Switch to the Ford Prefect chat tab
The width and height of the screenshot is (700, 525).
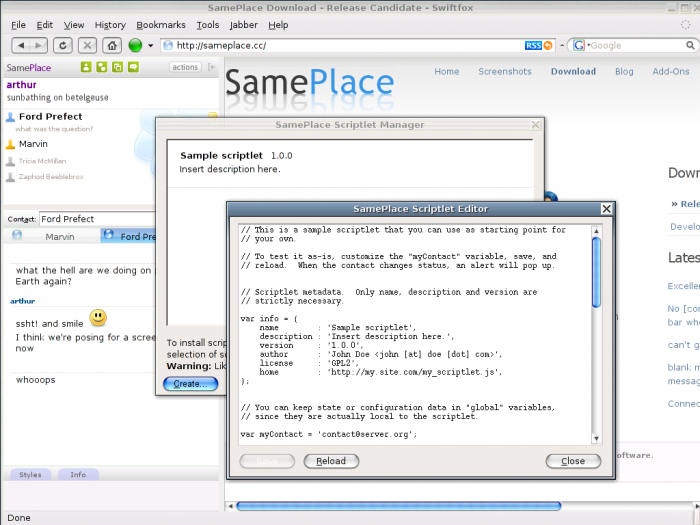pos(128,236)
